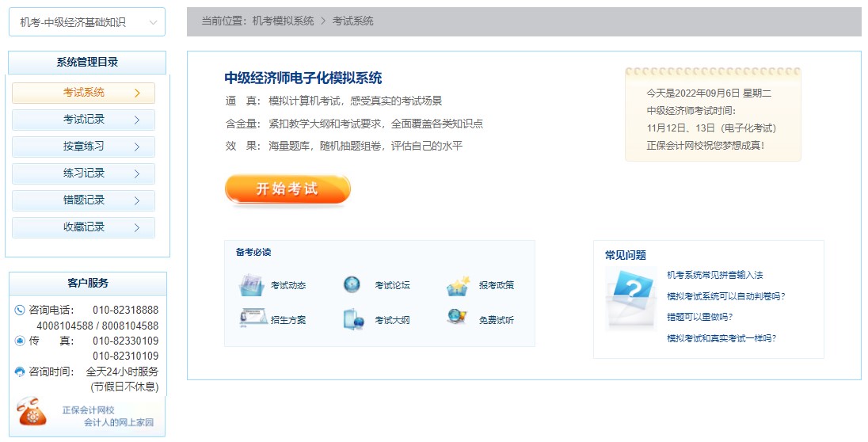Screen dimensions: 868x442
Task: Click the fax icon beside 传真
Action: 20,341
